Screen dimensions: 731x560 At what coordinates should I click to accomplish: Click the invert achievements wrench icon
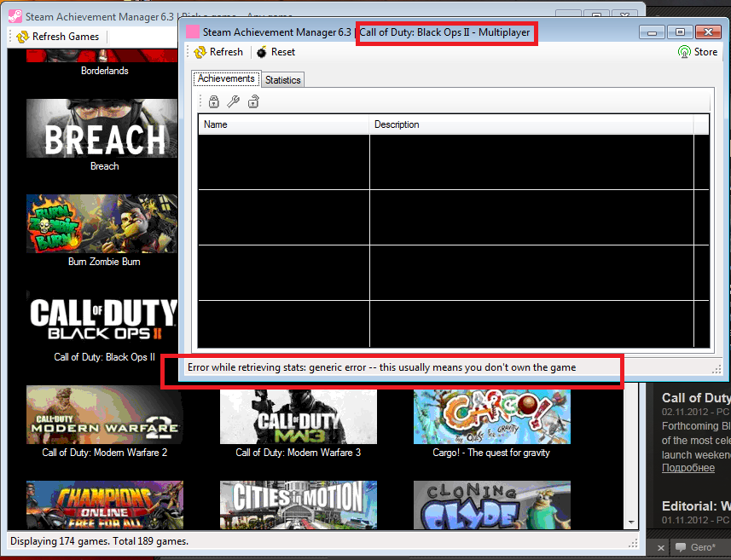tap(233, 101)
